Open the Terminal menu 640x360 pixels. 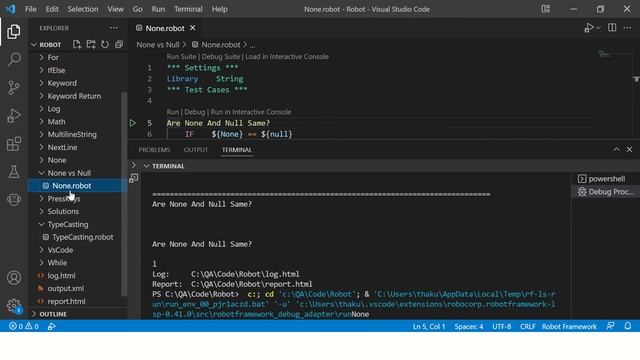pyautogui.click(x=188, y=9)
